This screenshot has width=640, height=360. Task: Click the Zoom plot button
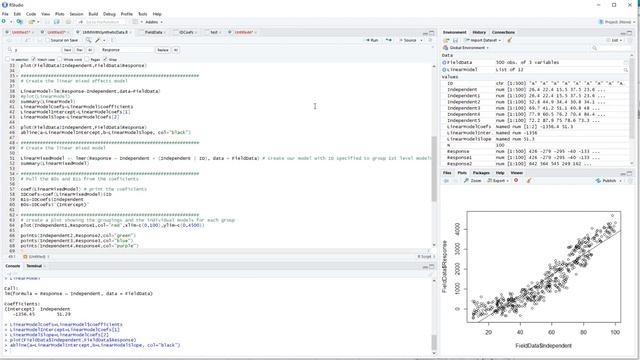(473, 180)
